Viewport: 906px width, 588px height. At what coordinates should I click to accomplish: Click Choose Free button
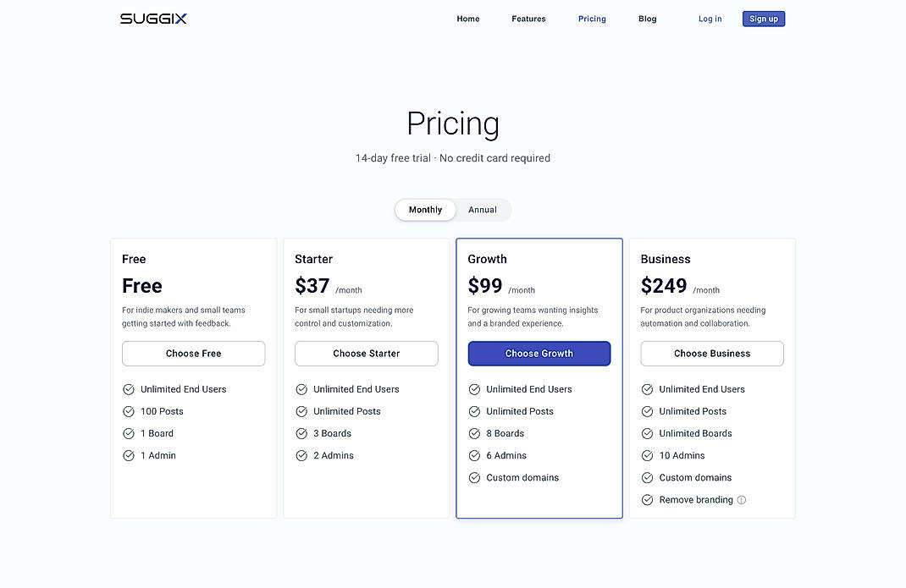tap(194, 354)
